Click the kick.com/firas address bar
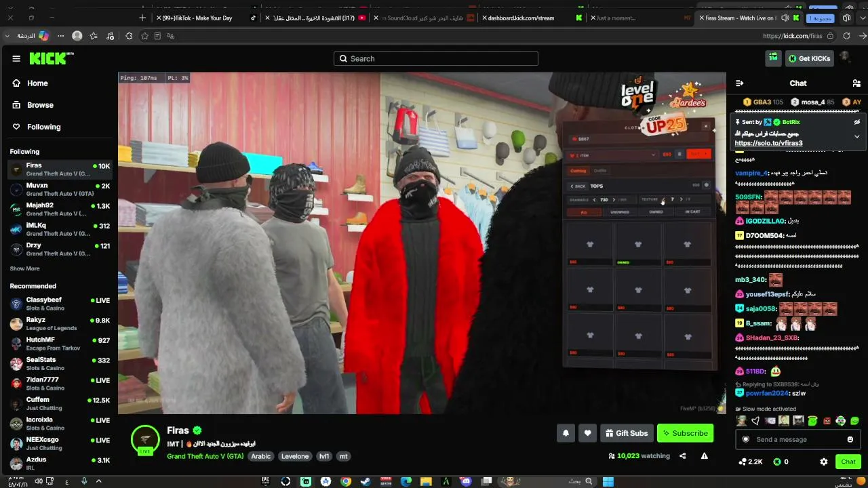The width and height of the screenshot is (868, 488). click(792, 36)
